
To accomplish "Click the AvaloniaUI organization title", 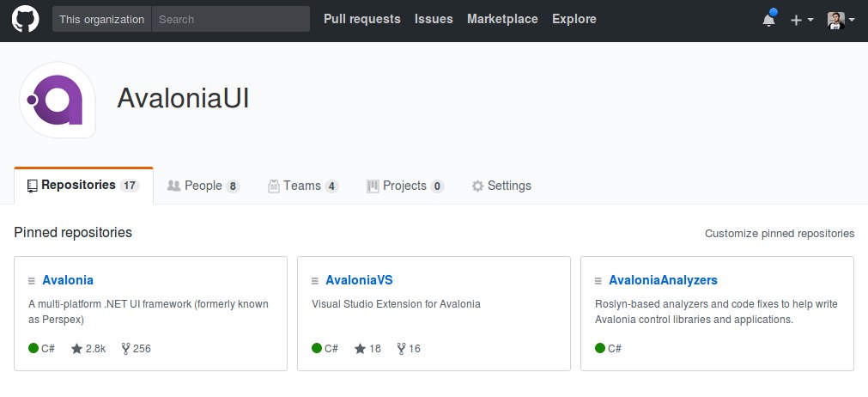I will tap(183, 100).
